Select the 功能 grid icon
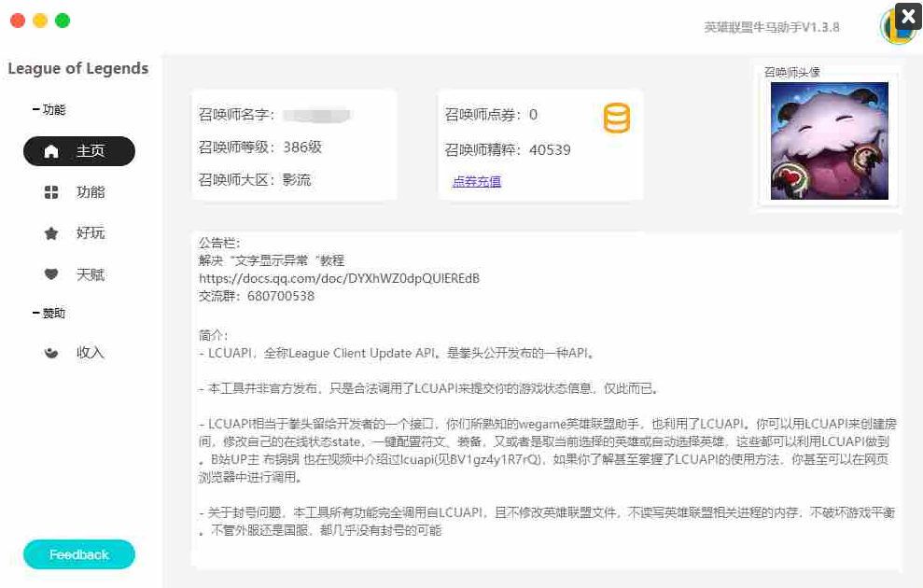923x588 pixels. coord(51,192)
